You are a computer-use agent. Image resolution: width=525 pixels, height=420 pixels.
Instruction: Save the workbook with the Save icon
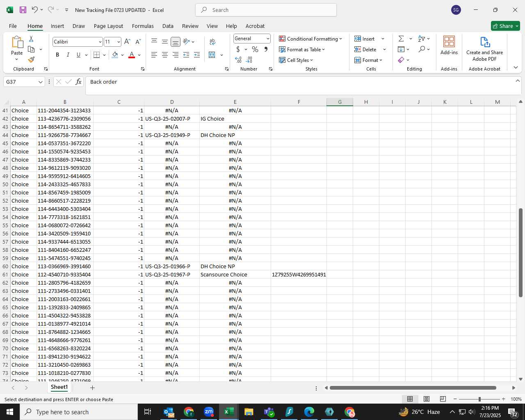(23, 10)
